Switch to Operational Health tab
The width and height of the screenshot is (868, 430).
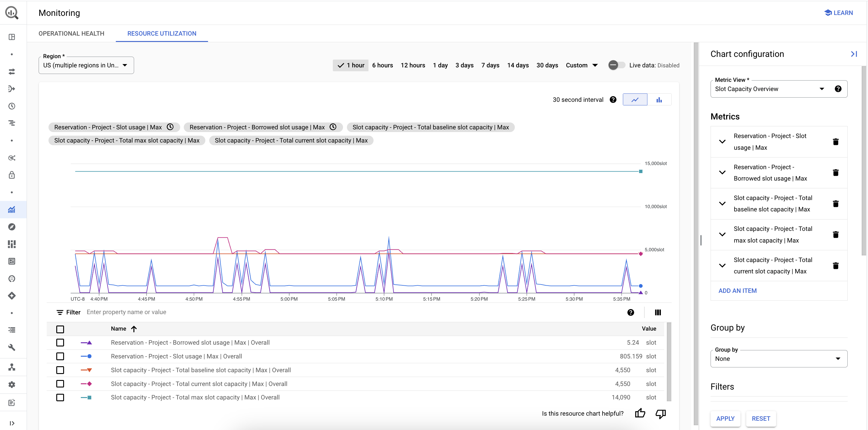click(71, 33)
